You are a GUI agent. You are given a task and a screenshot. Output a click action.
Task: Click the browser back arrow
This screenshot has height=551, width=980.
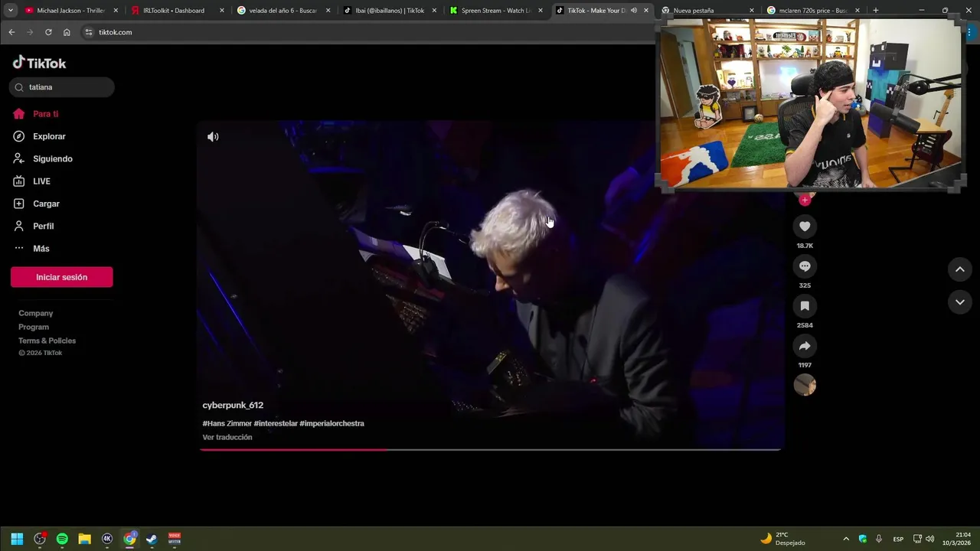[11, 32]
